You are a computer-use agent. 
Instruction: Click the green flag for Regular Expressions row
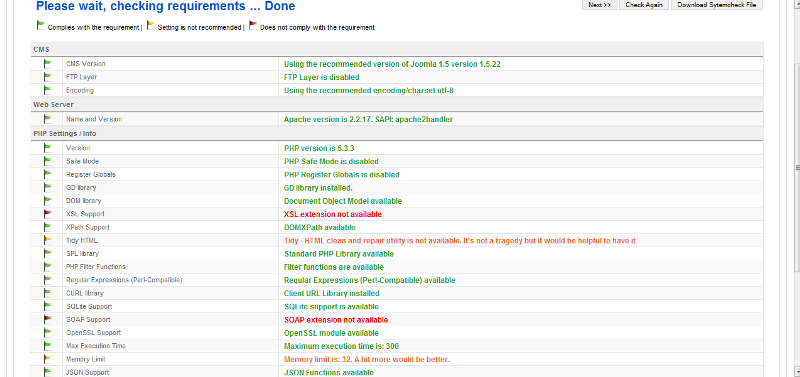tap(48, 280)
